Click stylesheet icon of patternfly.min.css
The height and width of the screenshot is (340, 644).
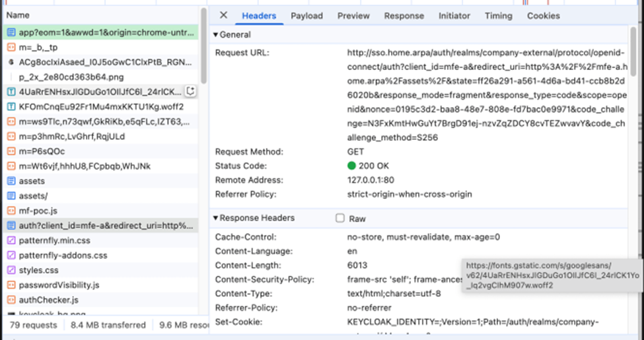click(11, 240)
